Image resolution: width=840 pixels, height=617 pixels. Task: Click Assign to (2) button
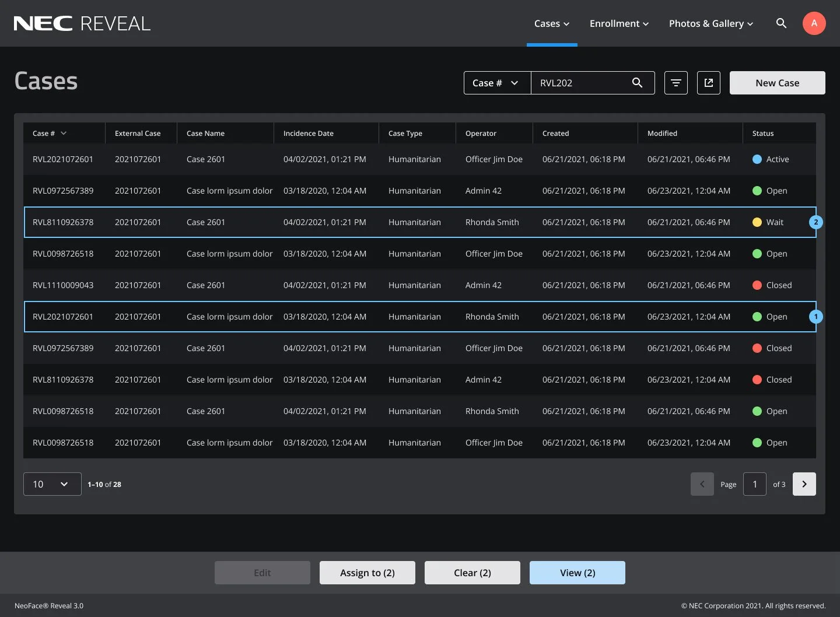click(367, 573)
